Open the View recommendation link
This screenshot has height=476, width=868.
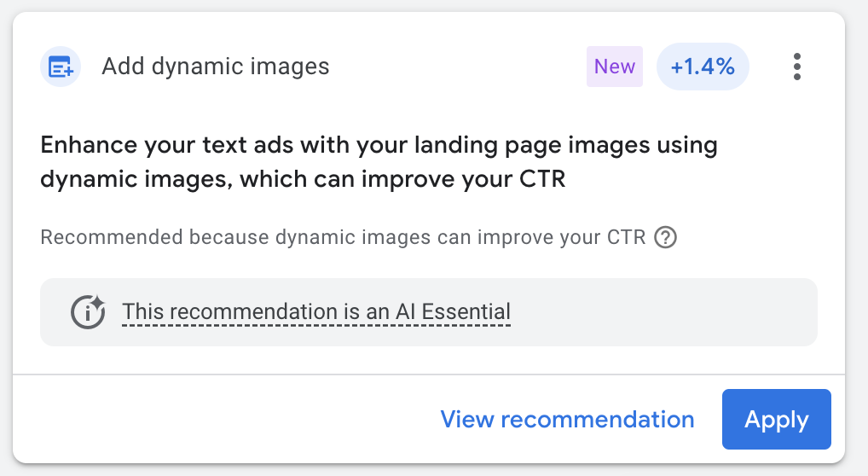tap(567, 420)
